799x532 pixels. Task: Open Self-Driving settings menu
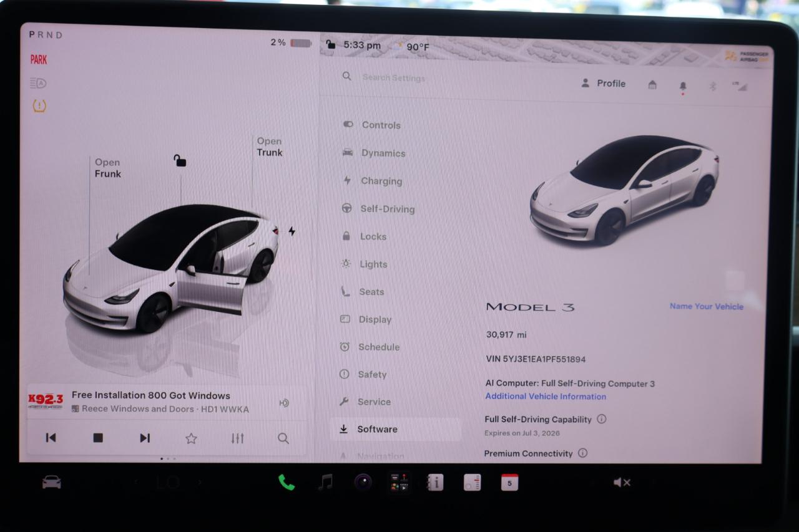click(378, 209)
